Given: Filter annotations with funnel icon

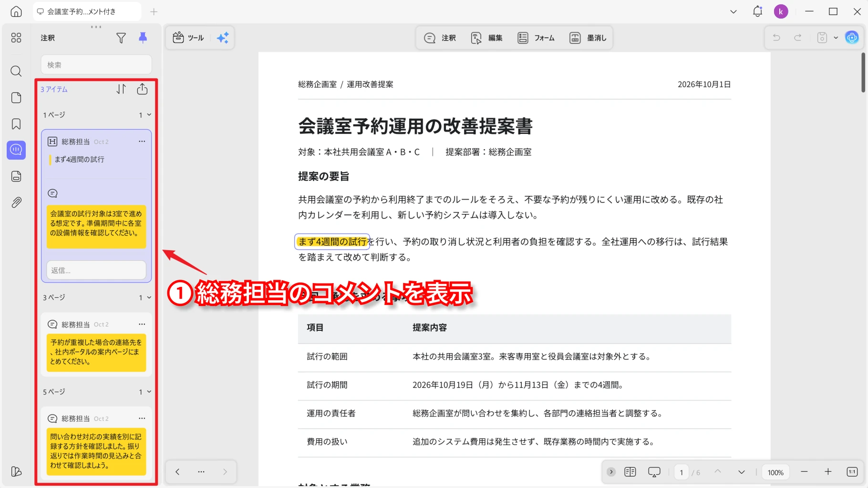Looking at the screenshot, I should point(121,38).
